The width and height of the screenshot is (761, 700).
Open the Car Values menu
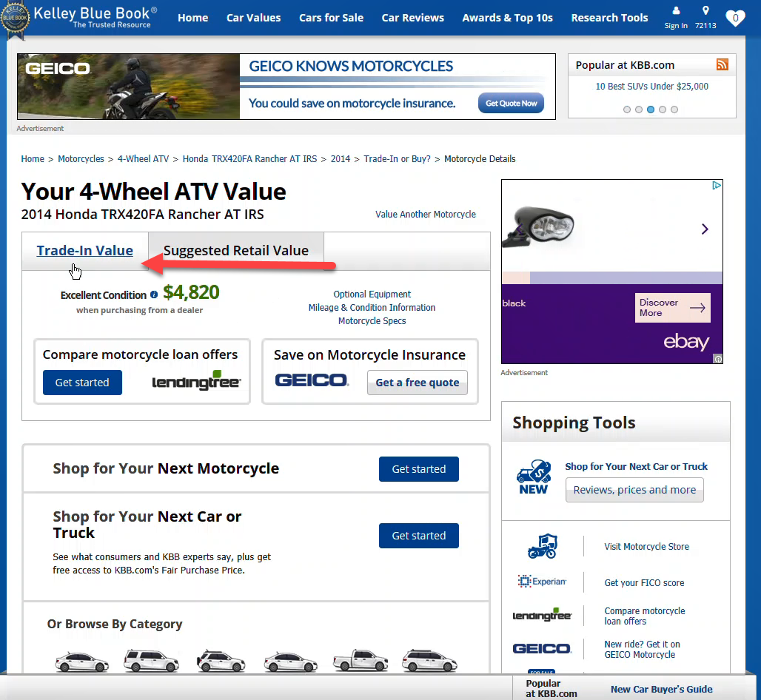(253, 18)
